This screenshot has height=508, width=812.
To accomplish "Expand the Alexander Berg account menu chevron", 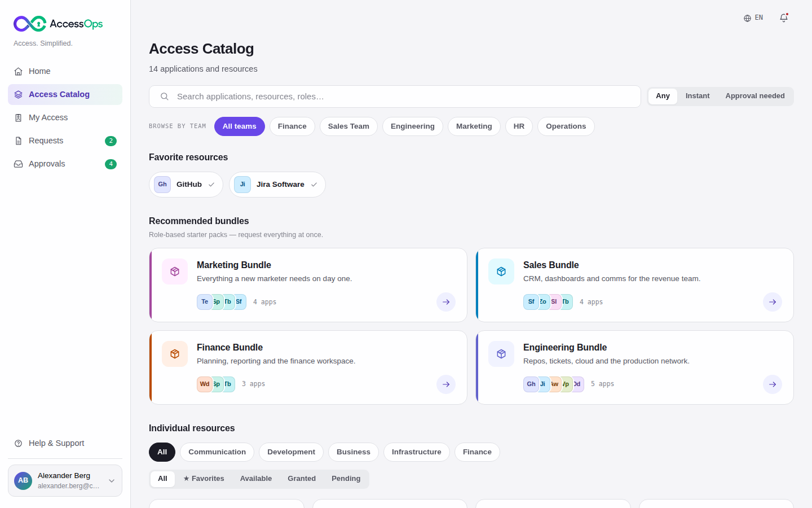I will [112, 481].
